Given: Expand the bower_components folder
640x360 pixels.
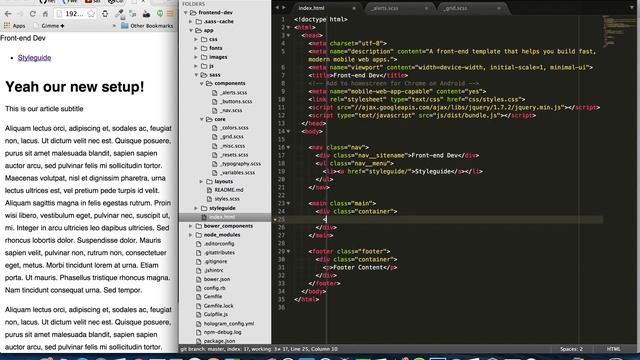Looking at the screenshot, I should (x=191, y=226).
